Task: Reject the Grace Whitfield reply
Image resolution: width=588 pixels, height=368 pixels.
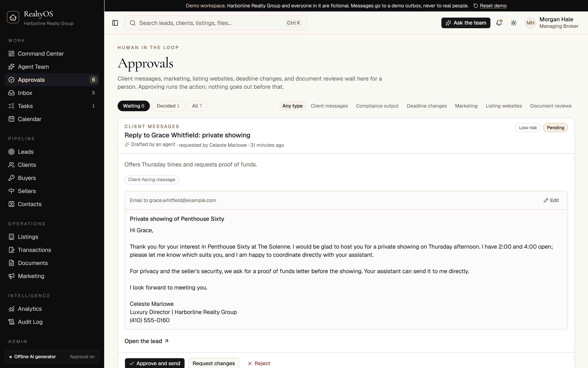Action: click(x=259, y=363)
